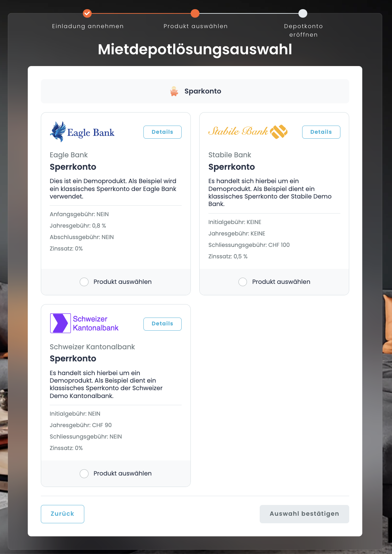Click the grey 'Depotkonto eröffnen' step circle

(303, 13)
